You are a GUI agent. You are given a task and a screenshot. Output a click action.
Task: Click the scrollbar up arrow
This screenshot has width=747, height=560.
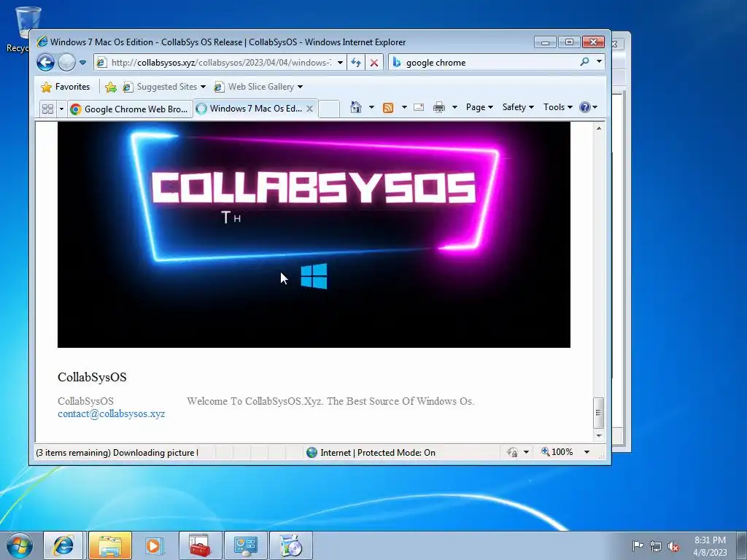(599, 128)
